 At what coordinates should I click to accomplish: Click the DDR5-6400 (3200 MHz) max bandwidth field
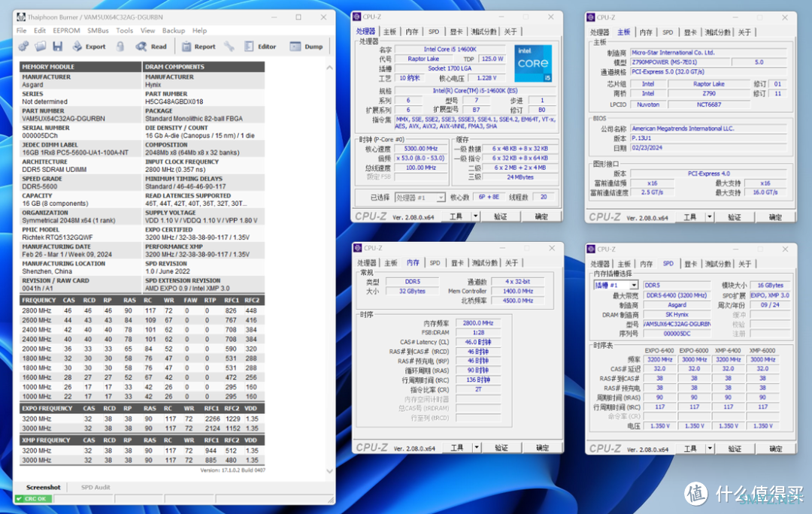click(x=677, y=295)
